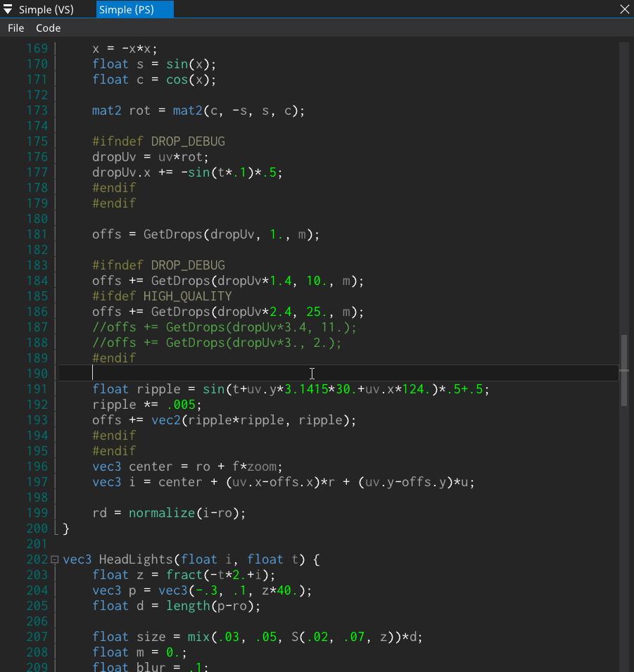Click '#ifdef HIGH_QUALITY' directive

[x=162, y=296]
